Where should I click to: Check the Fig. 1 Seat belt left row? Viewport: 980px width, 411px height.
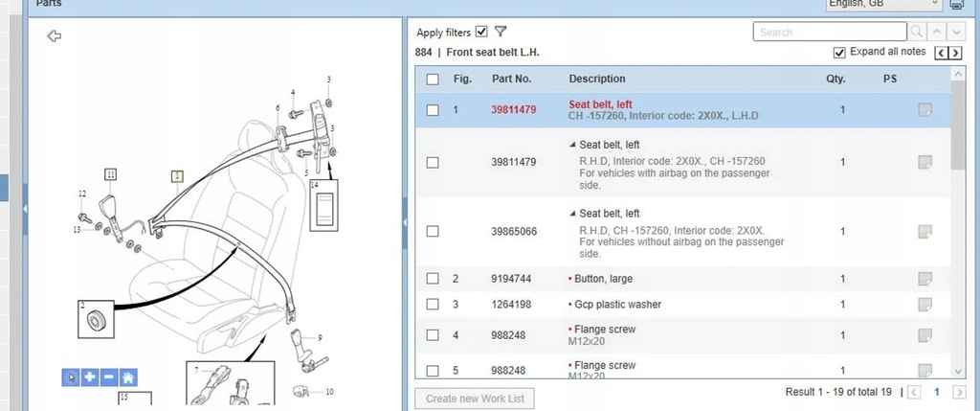433,110
